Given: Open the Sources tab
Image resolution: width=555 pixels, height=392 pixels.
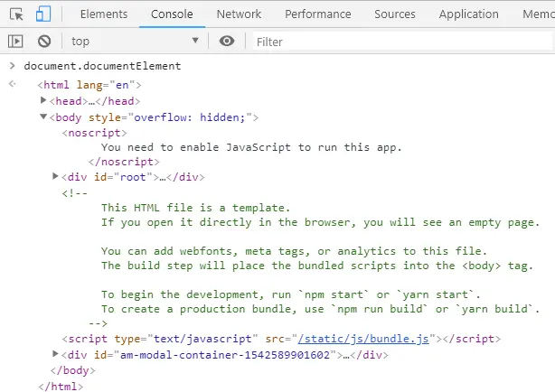Looking at the screenshot, I should (395, 14).
